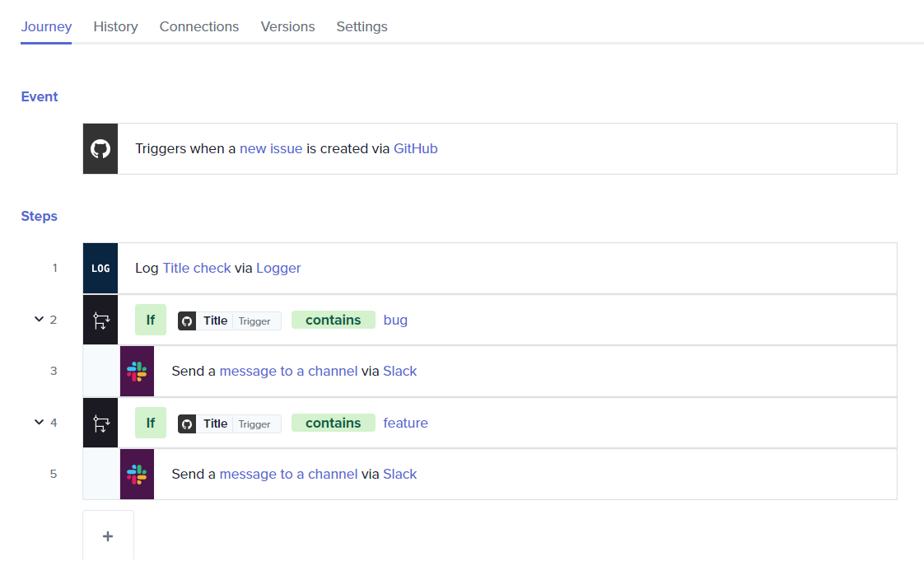Click 'message to a channel' link in step 3
This screenshot has height=571, width=924.
(289, 371)
